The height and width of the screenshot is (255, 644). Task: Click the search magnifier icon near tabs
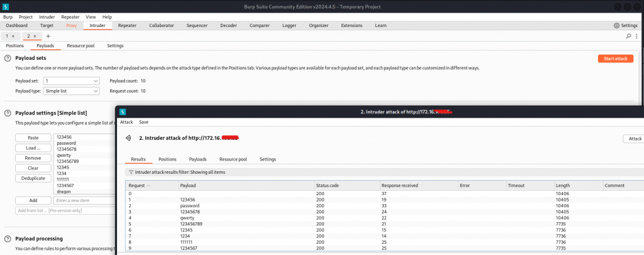click(x=628, y=36)
